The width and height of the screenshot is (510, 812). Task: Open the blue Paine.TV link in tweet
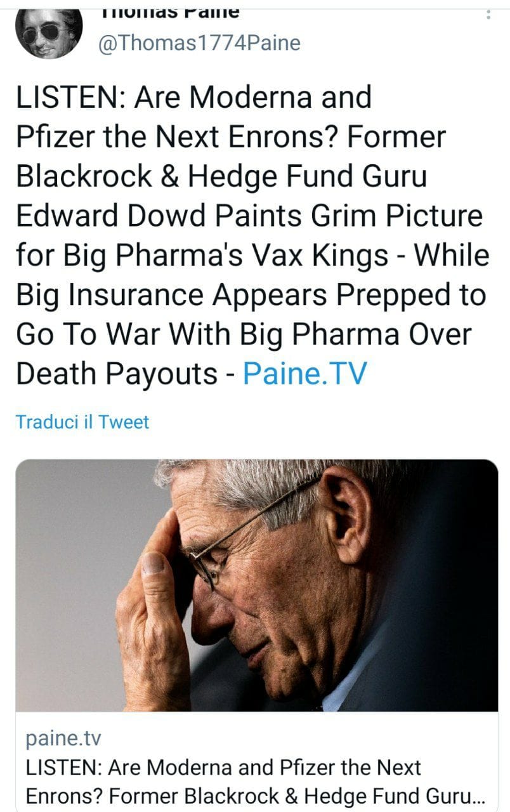pos(304,374)
